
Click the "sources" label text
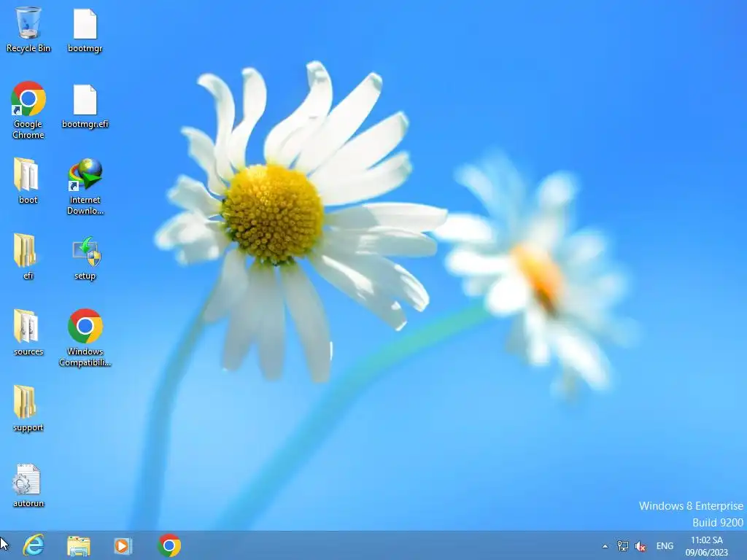tap(28, 351)
